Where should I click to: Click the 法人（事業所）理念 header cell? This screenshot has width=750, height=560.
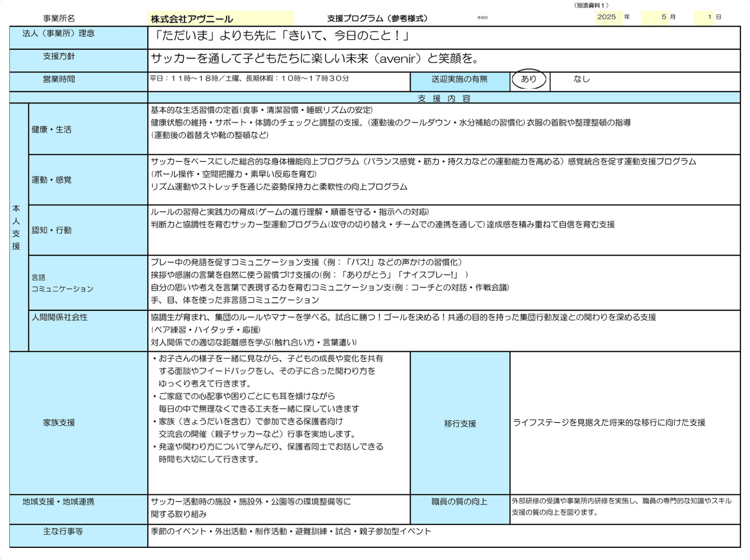tap(79, 38)
